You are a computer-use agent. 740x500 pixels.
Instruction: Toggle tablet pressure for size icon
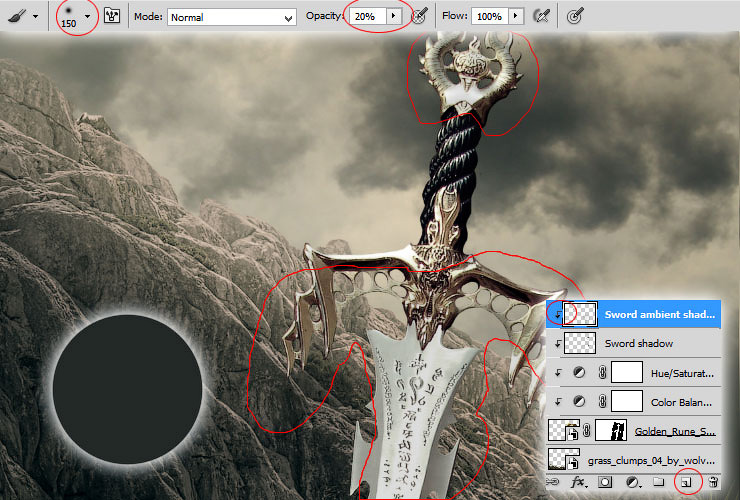click(x=575, y=17)
